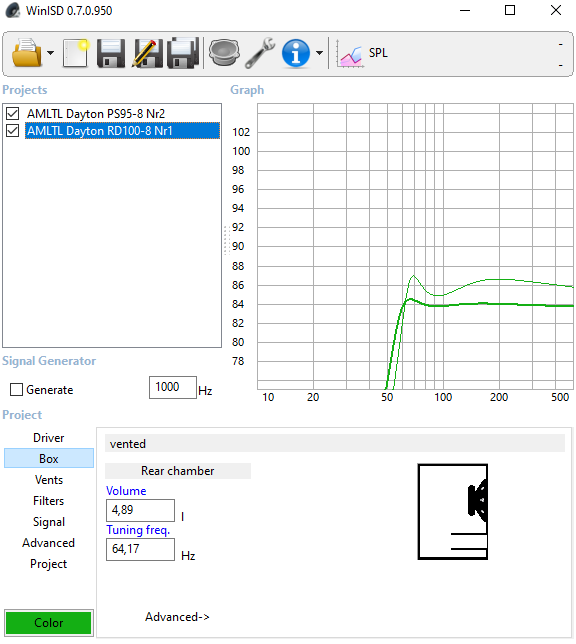Create a new project

pyautogui.click(x=76, y=53)
